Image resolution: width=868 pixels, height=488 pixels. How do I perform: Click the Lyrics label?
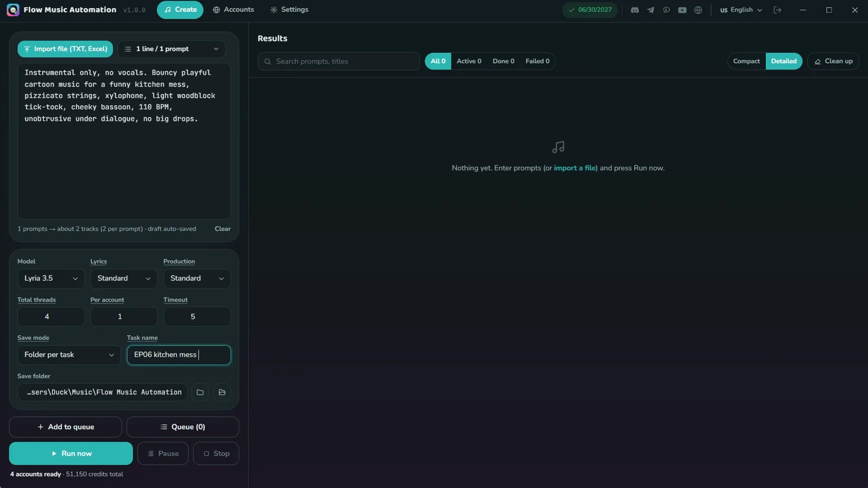(99, 261)
